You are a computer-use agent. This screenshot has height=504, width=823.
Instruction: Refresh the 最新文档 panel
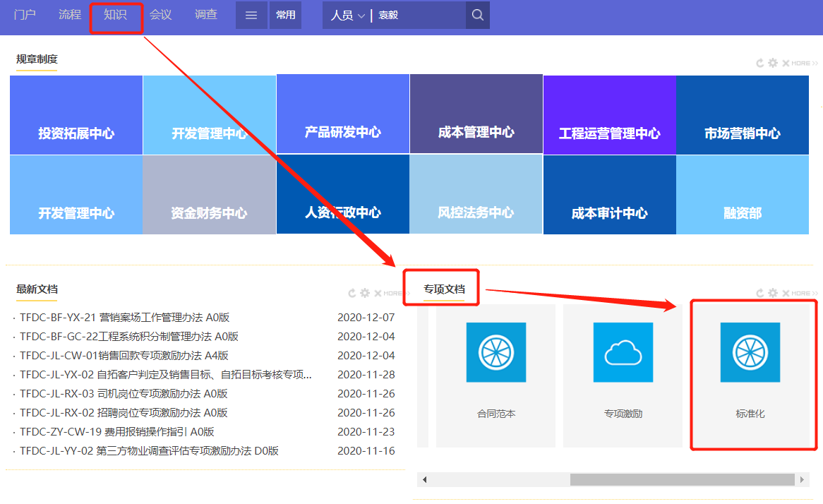tap(352, 292)
